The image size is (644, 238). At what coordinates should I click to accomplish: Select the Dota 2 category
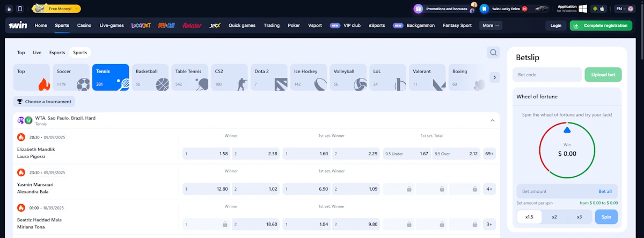(x=269, y=77)
